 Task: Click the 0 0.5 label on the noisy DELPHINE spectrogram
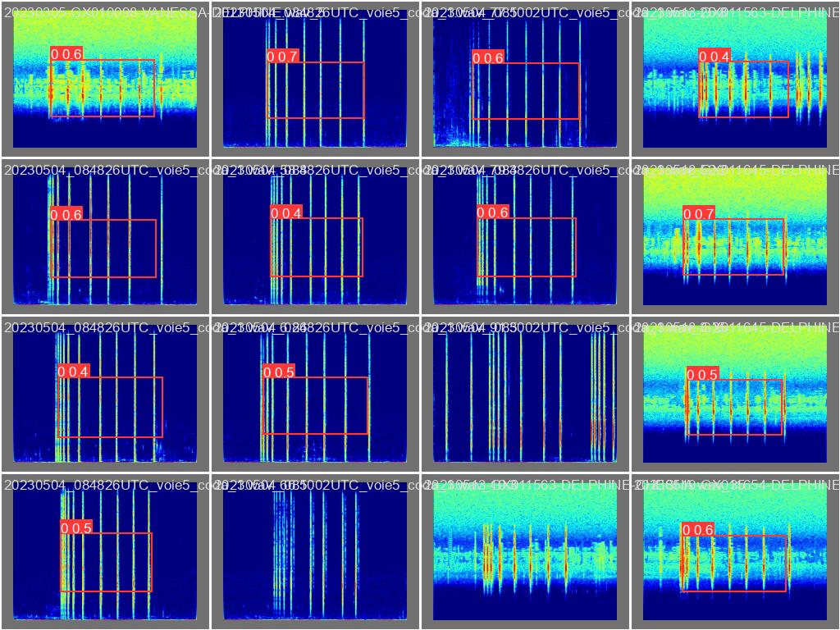click(x=702, y=374)
